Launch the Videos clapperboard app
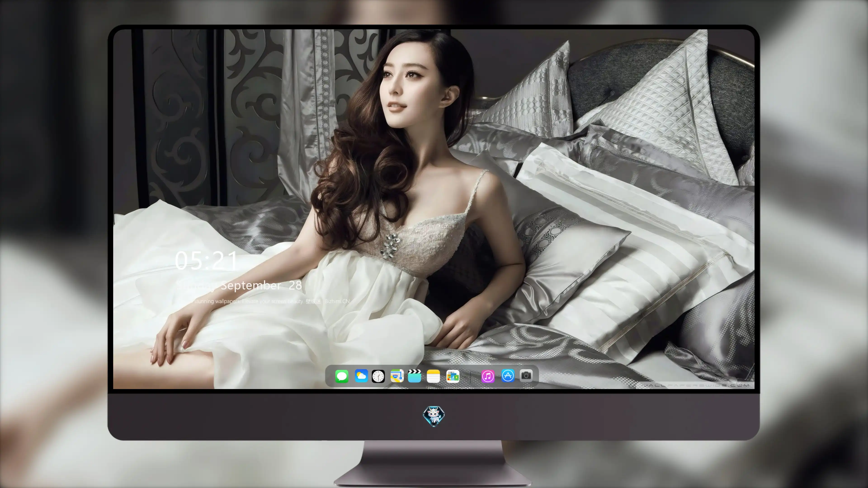868x488 pixels. (x=415, y=376)
